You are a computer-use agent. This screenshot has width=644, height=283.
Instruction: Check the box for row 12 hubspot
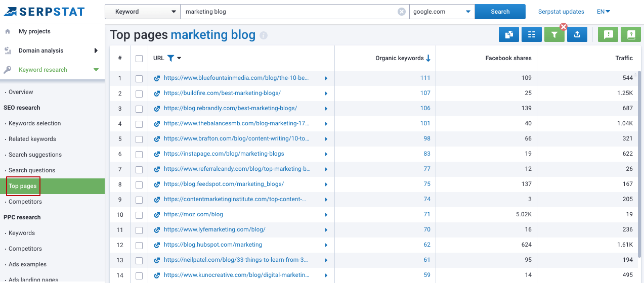coord(139,245)
